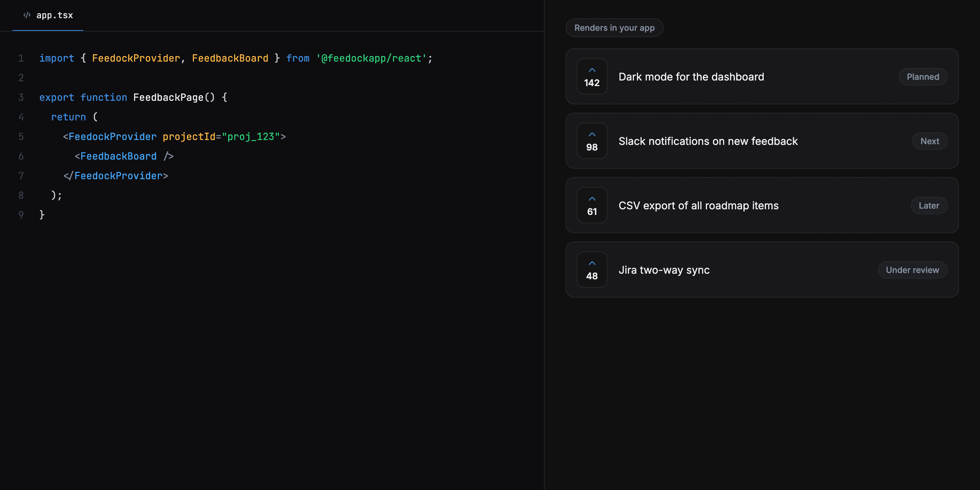The width and height of the screenshot is (980, 490).
Task: Click FeedockProvider in the import statement
Action: pyautogui.click(x=136, y=58)
